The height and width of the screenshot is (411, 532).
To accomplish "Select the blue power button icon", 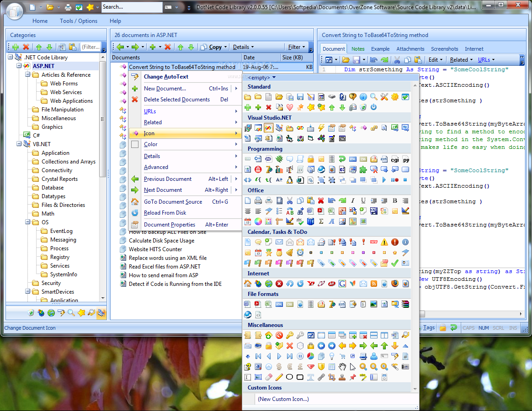I will [373, 107].
